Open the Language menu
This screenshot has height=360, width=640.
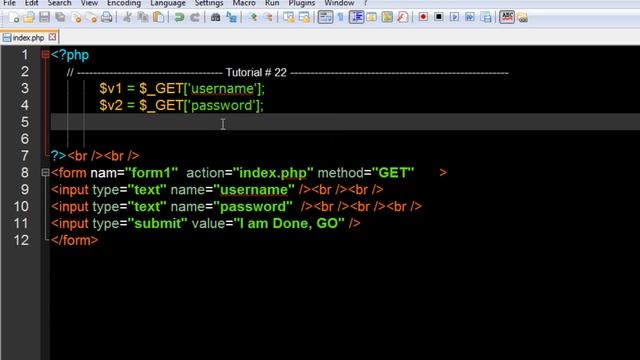(168, 3)
